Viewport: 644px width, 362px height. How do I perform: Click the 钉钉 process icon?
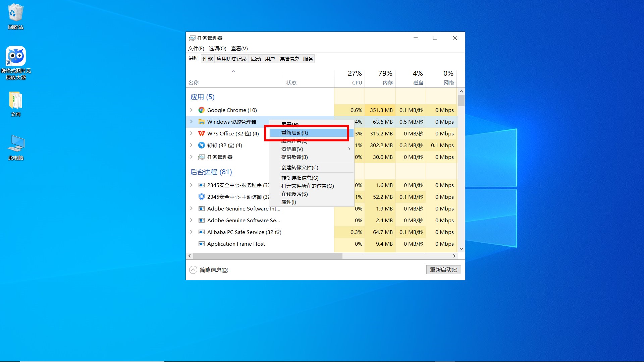[201, 145]
